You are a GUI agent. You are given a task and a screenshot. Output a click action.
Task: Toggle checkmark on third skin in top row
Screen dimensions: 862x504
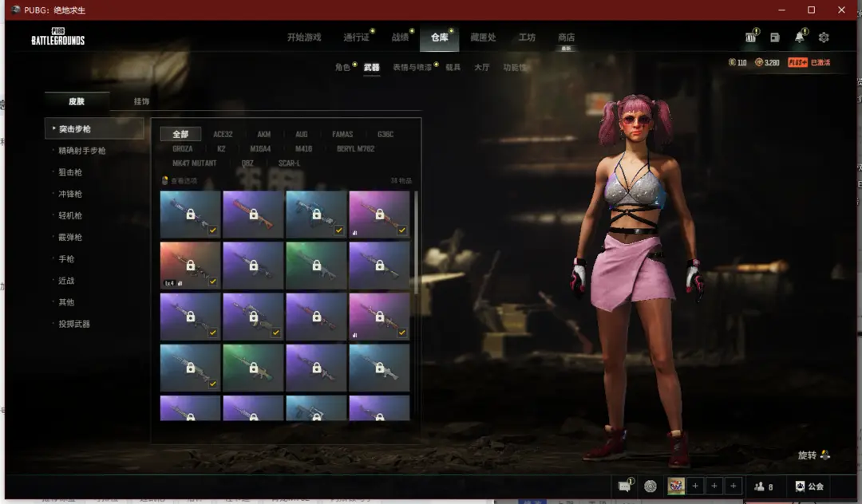point(338,230)
